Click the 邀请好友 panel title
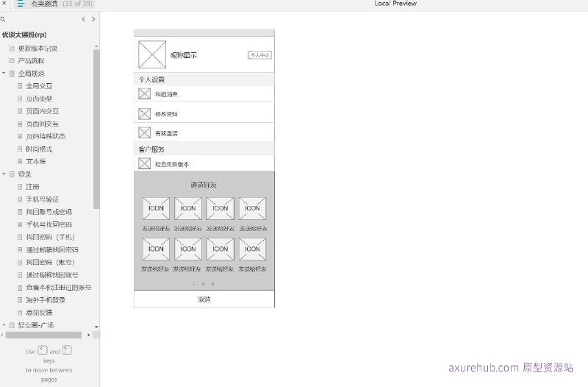 [204, 185]
